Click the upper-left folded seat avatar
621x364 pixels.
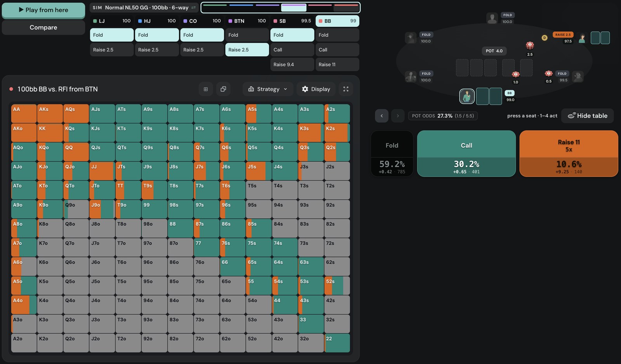[411, 38]
